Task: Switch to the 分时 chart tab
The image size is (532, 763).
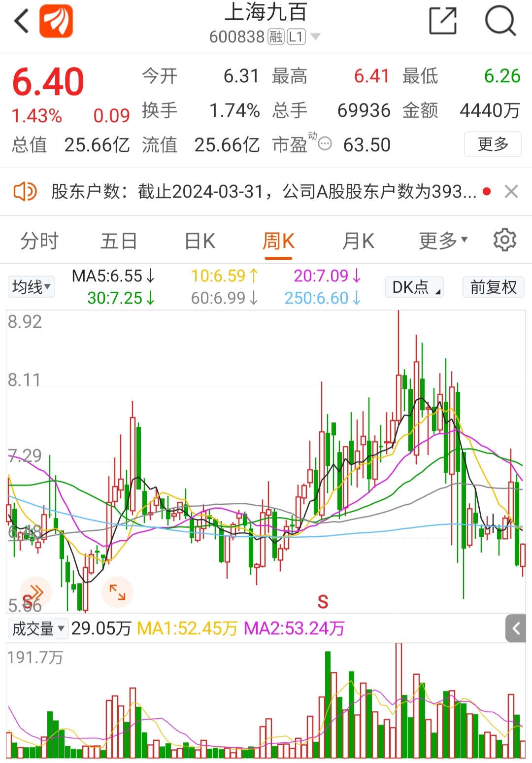Action: [39, 241]
